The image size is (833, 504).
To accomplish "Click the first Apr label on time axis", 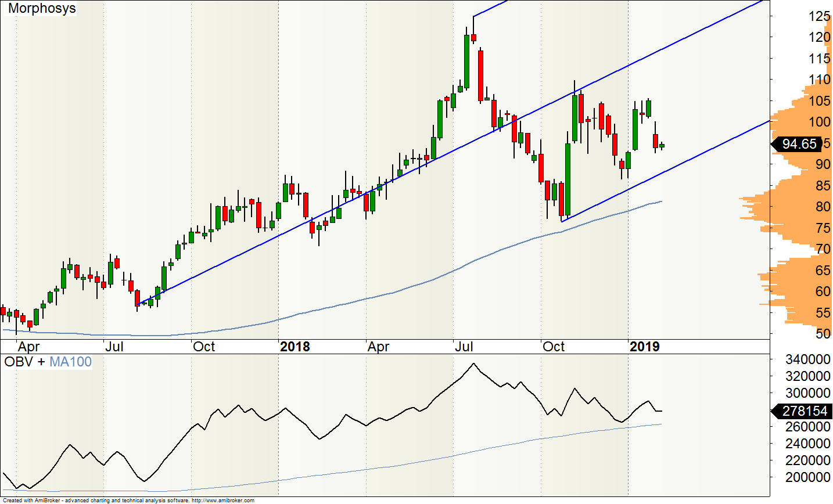I will tap(29, 347).
